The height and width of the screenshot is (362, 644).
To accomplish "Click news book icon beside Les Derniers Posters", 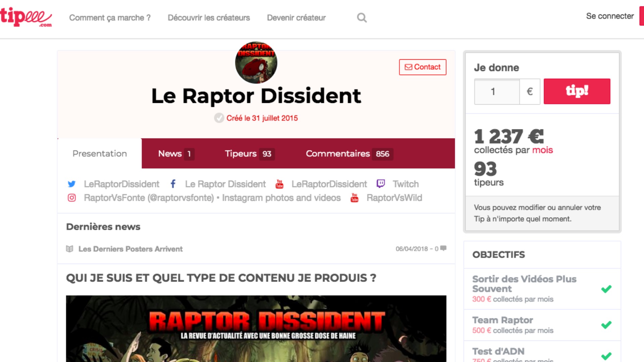I will pyautogui.click(x=69, y=249).
